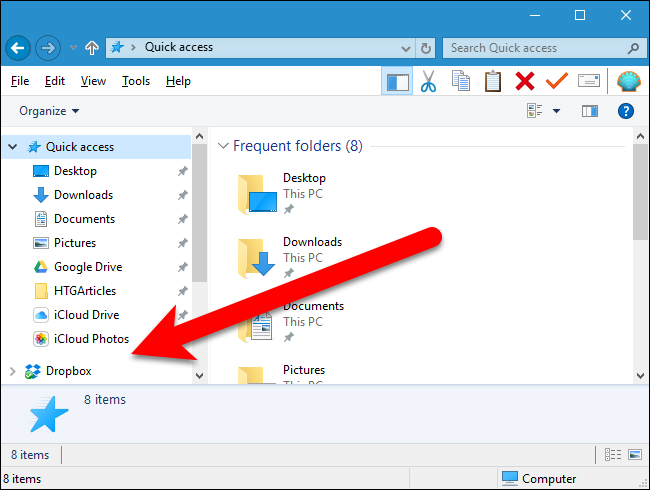Select the Documents frequent folder icon
The image size is (650, 490).
[x=257, y=327]
